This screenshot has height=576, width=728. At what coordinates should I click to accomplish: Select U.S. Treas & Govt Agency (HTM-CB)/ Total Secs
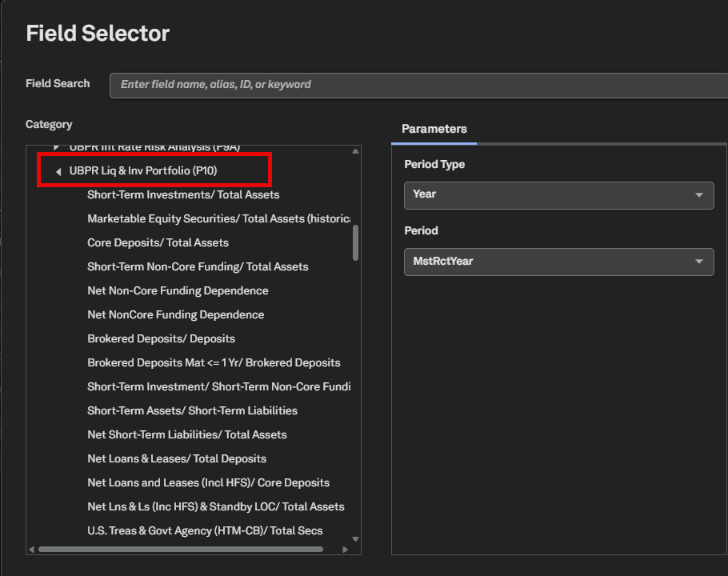click(x=205, y=530)
